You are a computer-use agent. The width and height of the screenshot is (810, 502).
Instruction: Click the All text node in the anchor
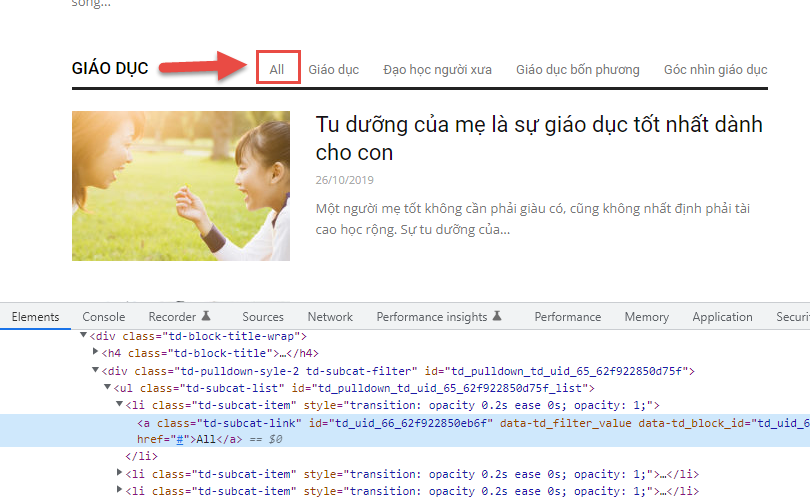coord(206,440)
